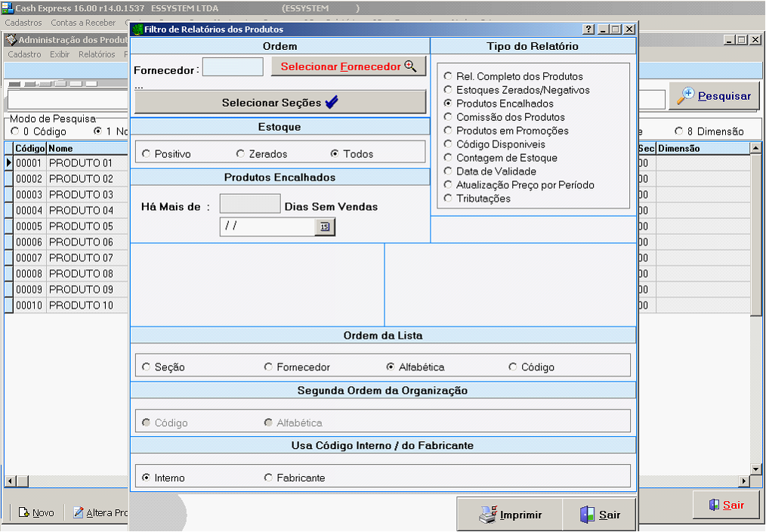Screen dimensions: 766x532
Task: Select Data de Validade report type
Action: tap(449, 172)
